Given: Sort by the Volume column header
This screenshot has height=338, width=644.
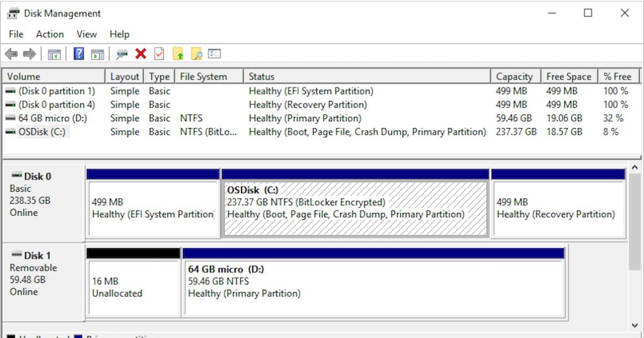Looking at the screenshot, I should click(54, 76).
